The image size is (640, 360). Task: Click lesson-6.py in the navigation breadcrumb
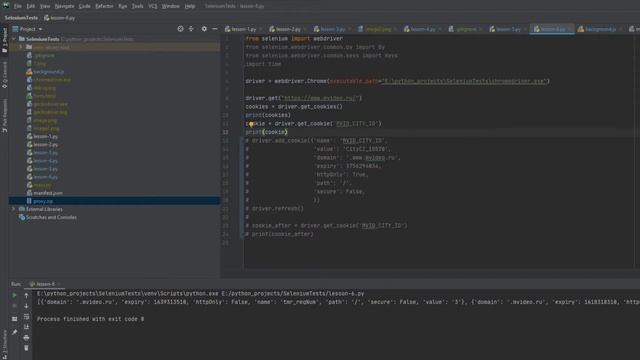[60, 18]
